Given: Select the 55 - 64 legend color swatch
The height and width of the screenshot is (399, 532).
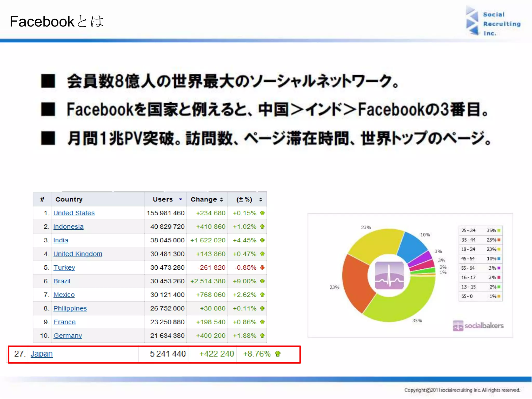Looking at the screenshot, I should [499, 268].
